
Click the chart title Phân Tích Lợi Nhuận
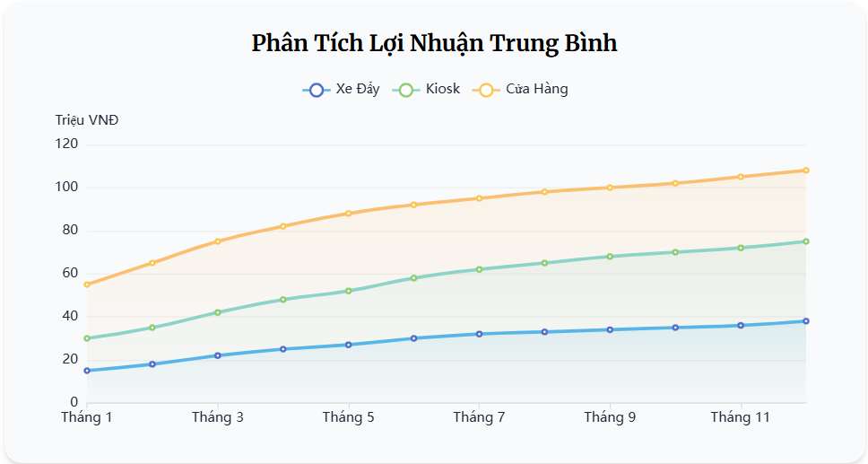pyautogui.click(x=434, y=43)
